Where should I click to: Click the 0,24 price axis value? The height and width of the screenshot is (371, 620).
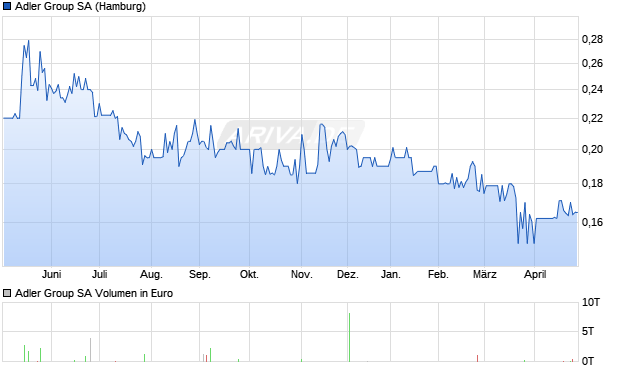(592, 89)
